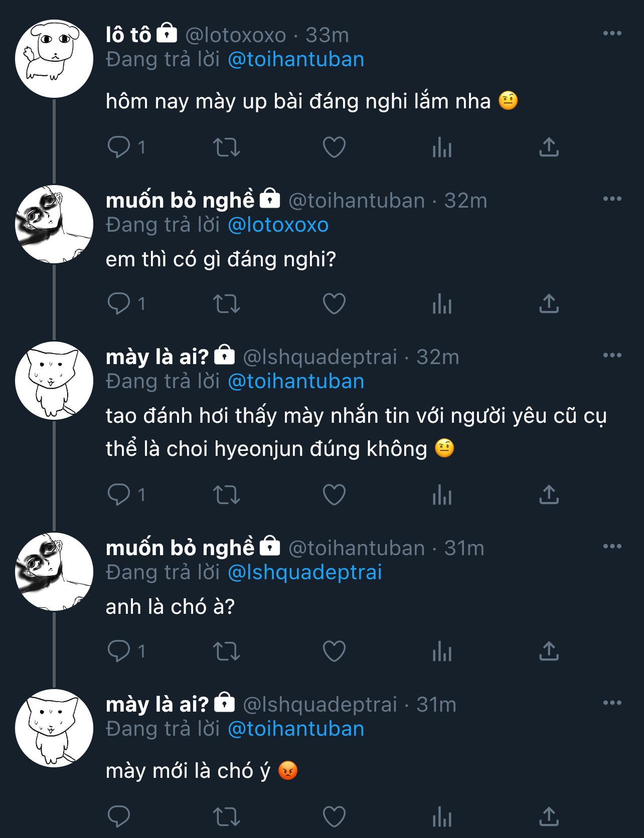Screen dimensions: 644x838
Task: Open more options on 'anh là chó à?' tweet
Action: [612, 547]
